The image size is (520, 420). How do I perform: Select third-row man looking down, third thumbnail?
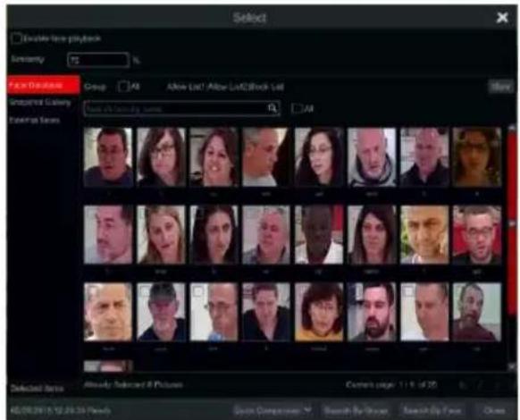214,312
